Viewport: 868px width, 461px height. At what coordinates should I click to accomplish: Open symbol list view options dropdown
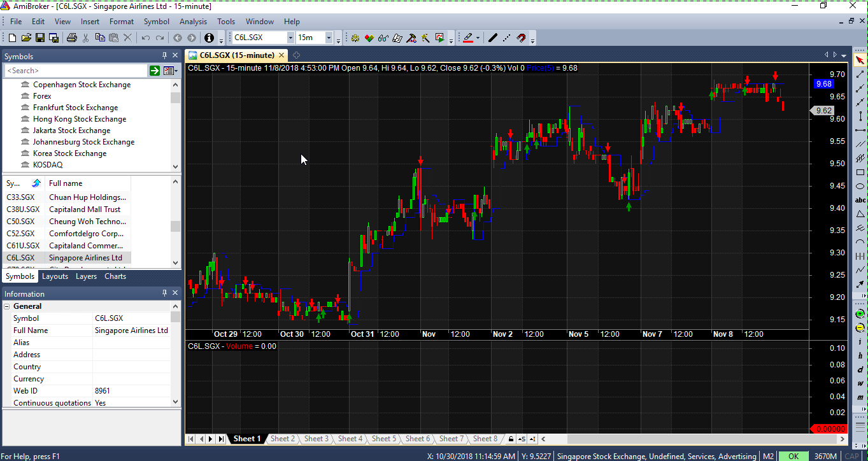coord(169,71)
